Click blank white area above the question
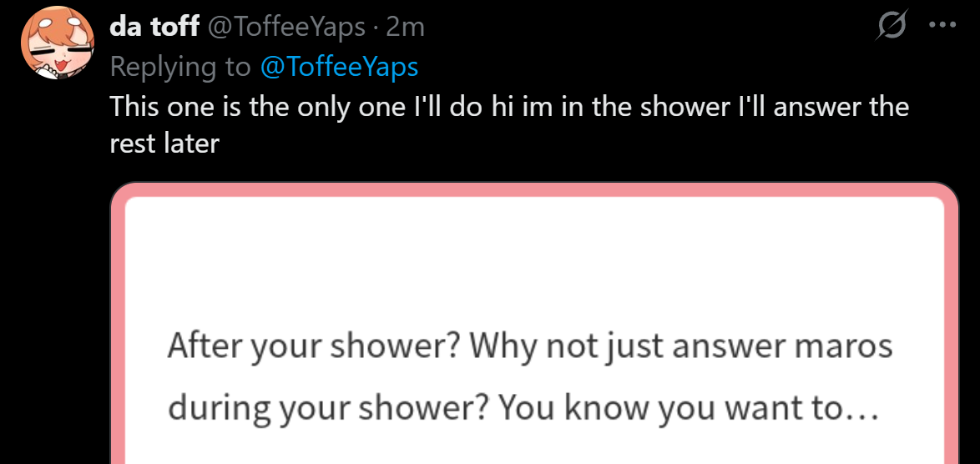Image resolution: width=980 pixels, height=464 pixels. pyautogui.click(x=534, y=259)
